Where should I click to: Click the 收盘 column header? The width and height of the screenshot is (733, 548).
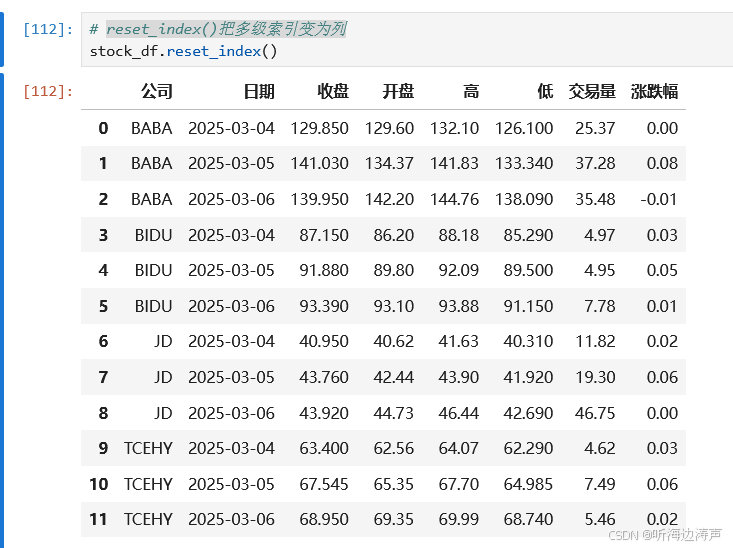(x=333, y=91)
